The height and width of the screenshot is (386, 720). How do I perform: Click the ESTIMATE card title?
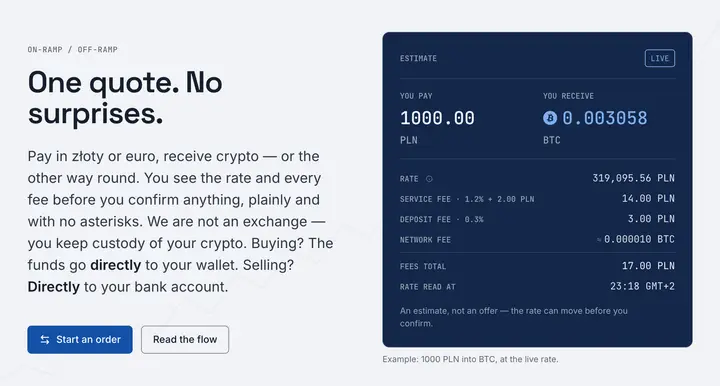418,58
